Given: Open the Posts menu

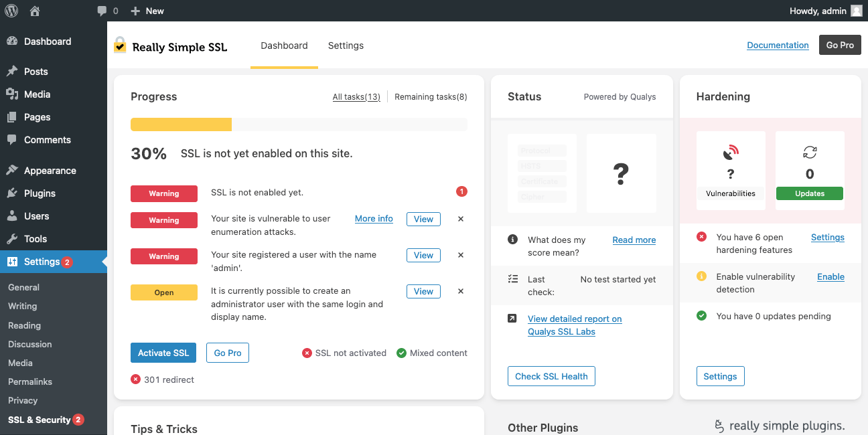Looking at the screenshot, I should pos(54,72).
